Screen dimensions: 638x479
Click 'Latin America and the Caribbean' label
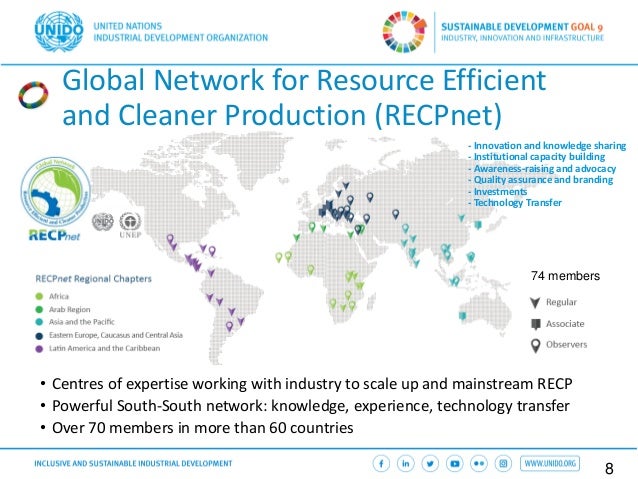point(105,348)
